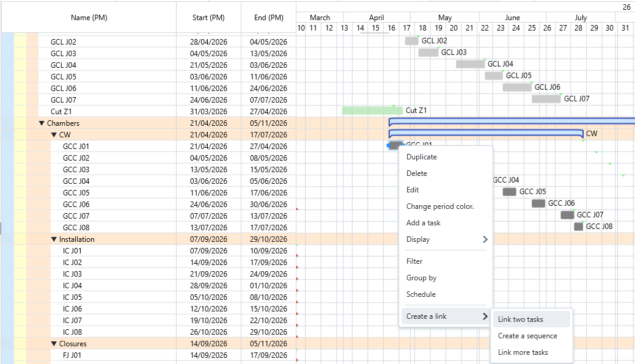Image resolution: width=635 pixels, height=364 pixels.
Task: Collapse the Chambers group
Action: point(42,123)
